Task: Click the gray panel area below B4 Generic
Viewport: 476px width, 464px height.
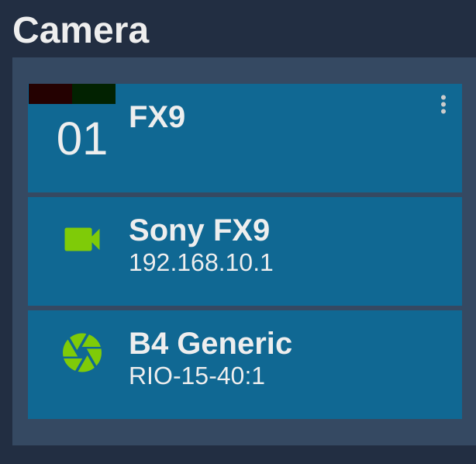Action: pos(244,432)
